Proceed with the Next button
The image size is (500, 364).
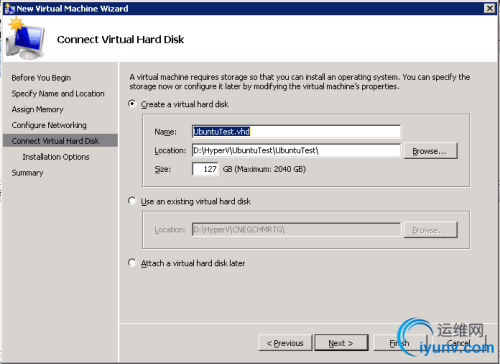coord(341,343)
